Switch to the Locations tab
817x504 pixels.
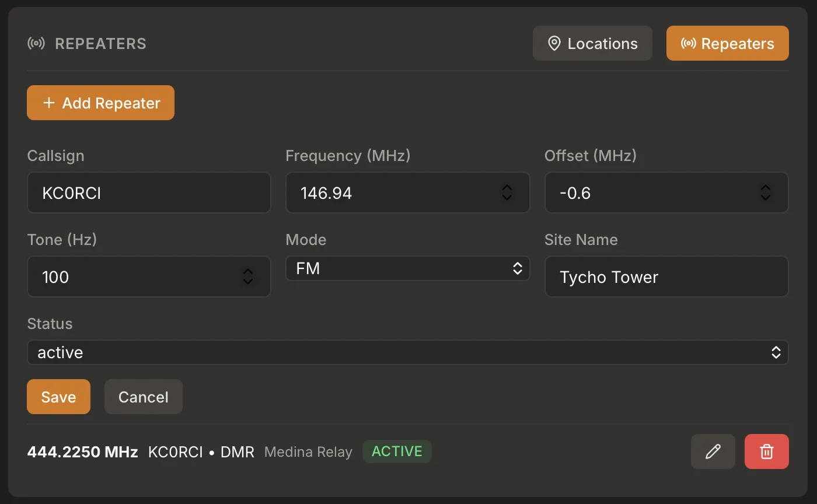click(x=592, y=43)
